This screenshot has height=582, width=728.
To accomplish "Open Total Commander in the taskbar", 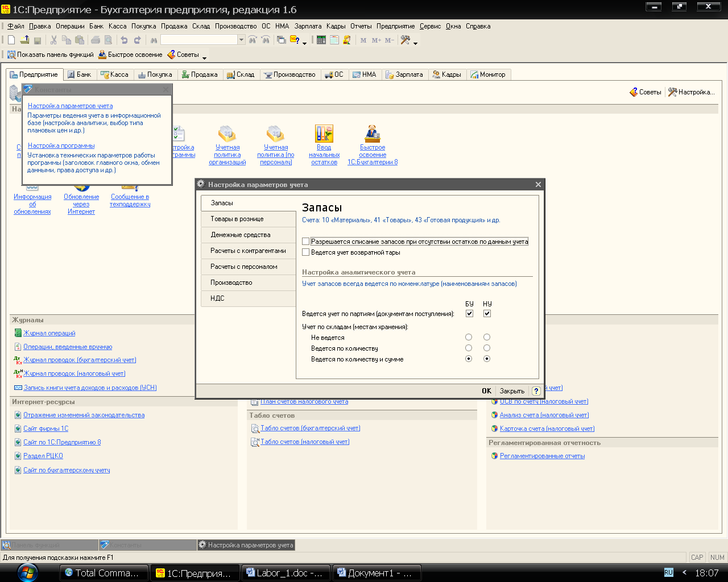I will 104,573.
